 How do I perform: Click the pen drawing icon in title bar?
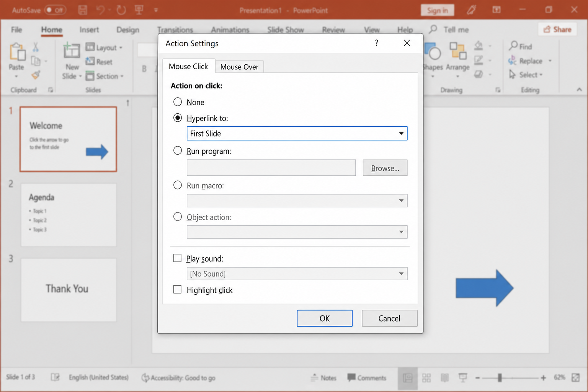(x=471, y=10)
